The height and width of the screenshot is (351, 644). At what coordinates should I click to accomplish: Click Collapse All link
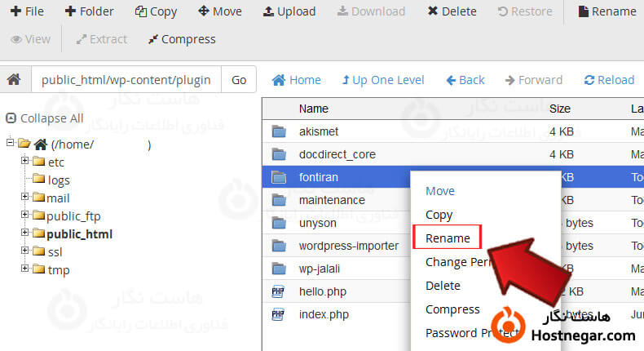click(x=45, y=118)
